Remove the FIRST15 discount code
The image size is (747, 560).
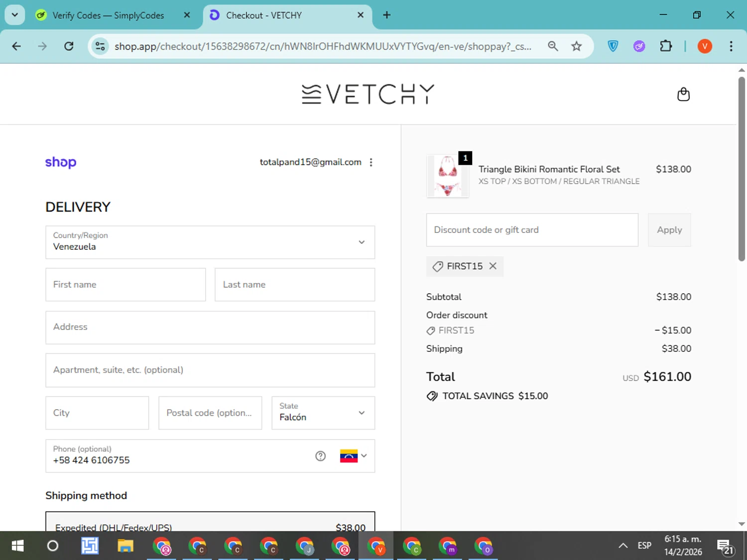(493, 266)
